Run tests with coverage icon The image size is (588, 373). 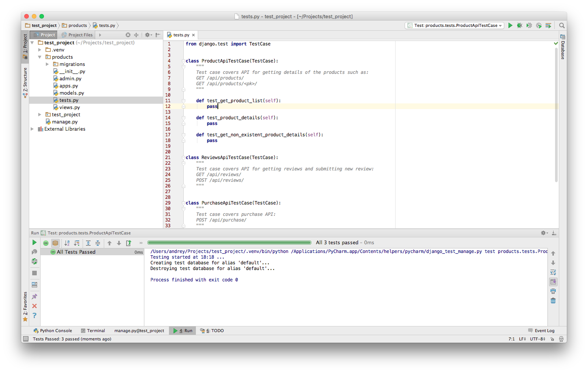tap(529, 25)
